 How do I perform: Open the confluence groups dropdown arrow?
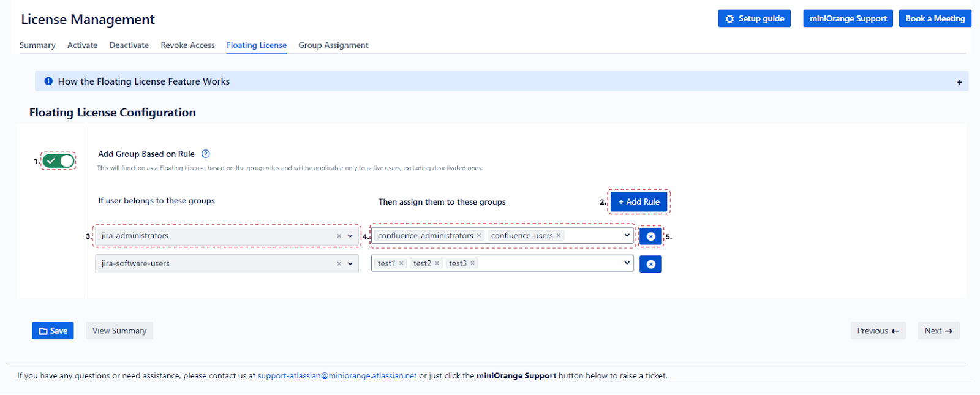[x=627, y=235]
